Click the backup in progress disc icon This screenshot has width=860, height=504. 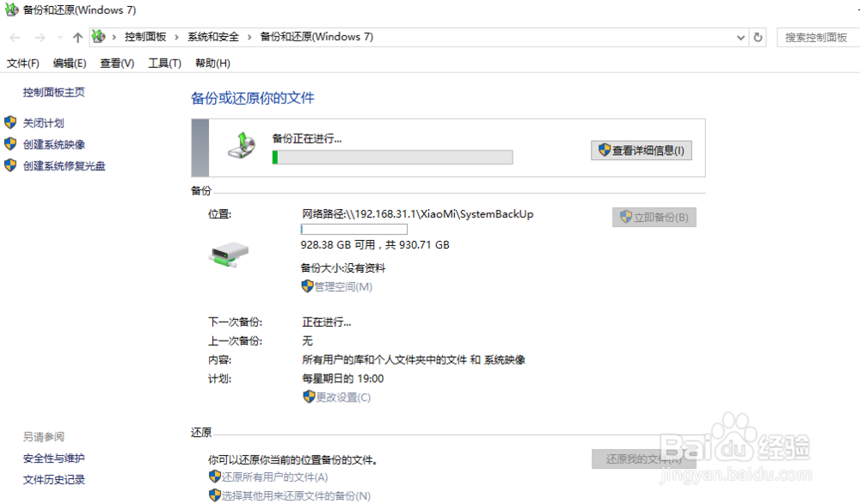pyautogui.click(x=242, y=145)
